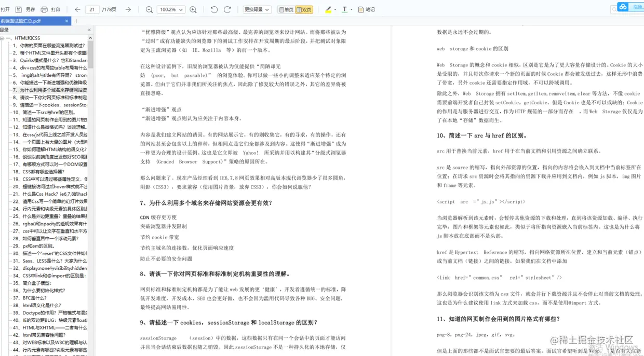The height and width of the screenshot is (356, 644).
Task: Add a new tab with plus icon
Action: click(x=76, y=21)
